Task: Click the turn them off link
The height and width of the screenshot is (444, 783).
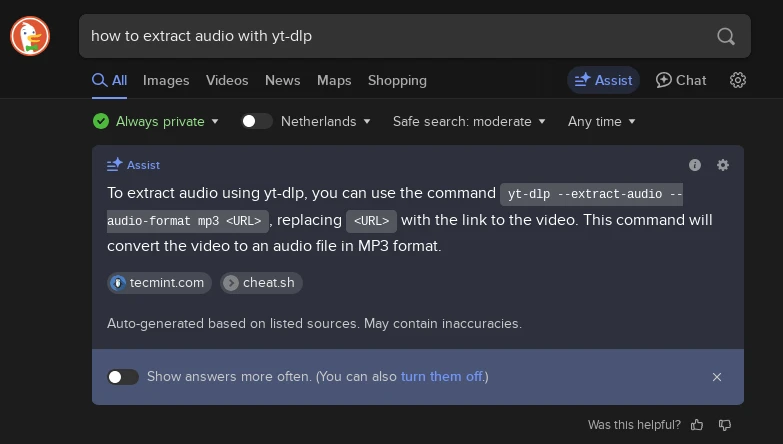Action: coord(442,377)
